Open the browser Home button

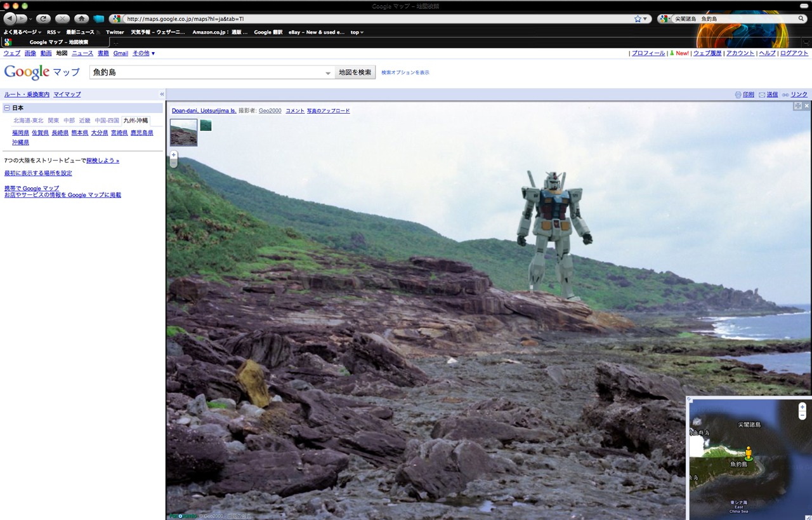[x=81, y=19]
